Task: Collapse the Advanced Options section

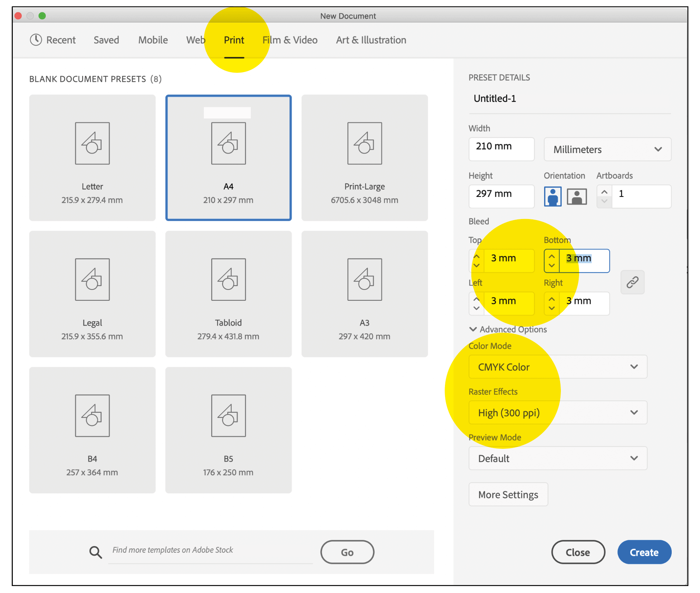Action: (x=473, y=329)
